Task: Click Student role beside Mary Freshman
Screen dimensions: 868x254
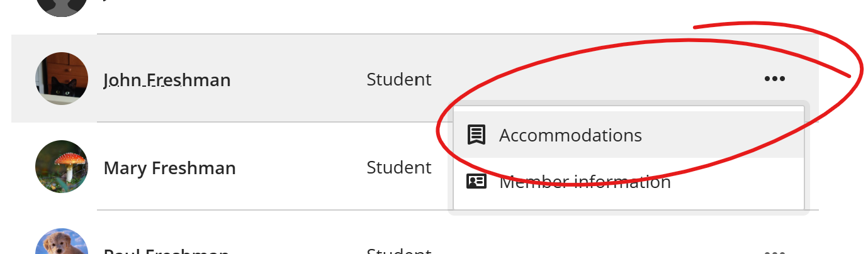Action: click(x=399, y=167)
